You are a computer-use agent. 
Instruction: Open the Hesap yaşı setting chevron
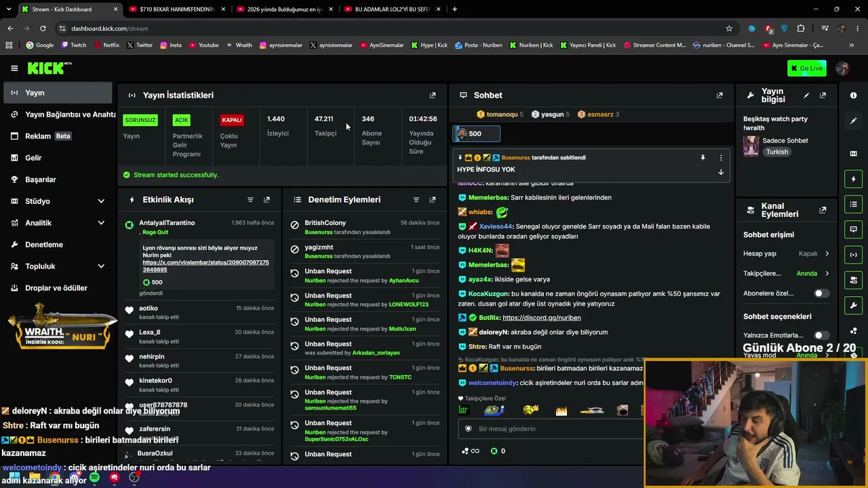point(827,253)
